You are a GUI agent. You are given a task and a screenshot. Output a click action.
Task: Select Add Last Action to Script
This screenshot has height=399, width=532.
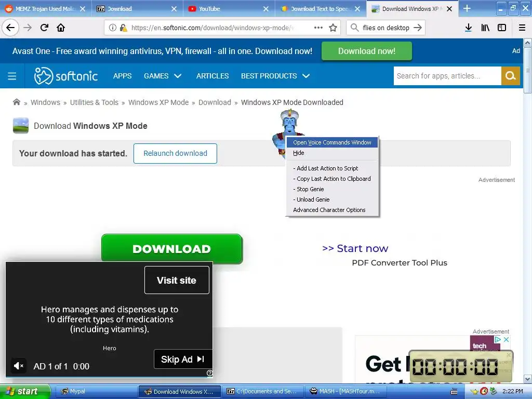[332, 168]
